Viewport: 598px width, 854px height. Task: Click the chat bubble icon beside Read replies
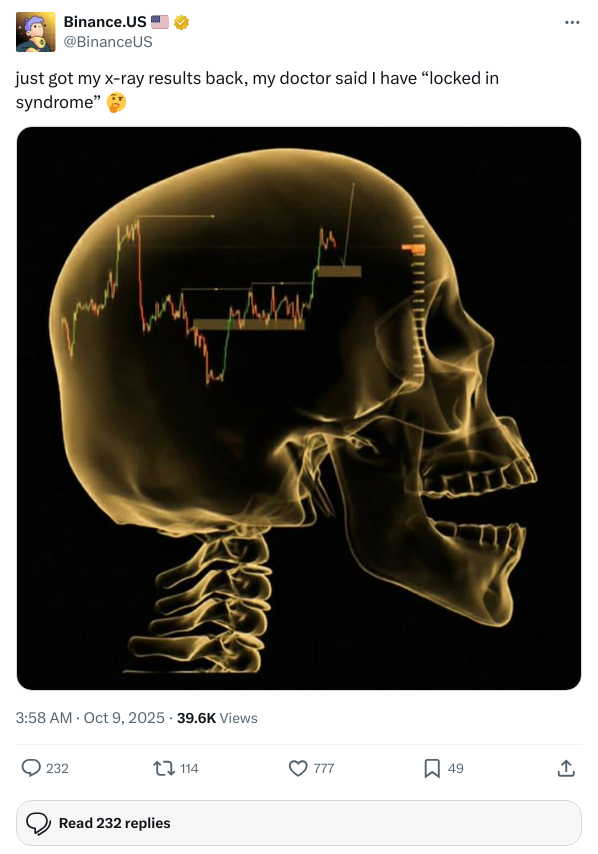coord(39,824)
